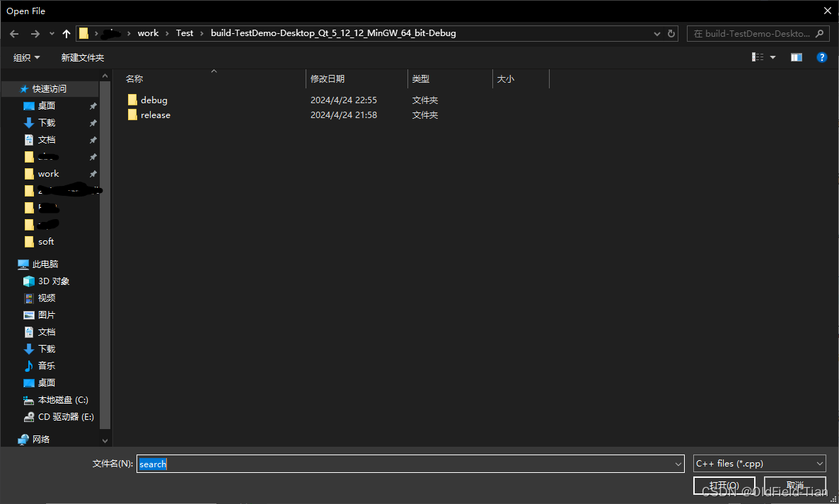This screenshot has height=504, width=839.
Task: Click the magnifier search icon
Action: click(x=820, y=34)
